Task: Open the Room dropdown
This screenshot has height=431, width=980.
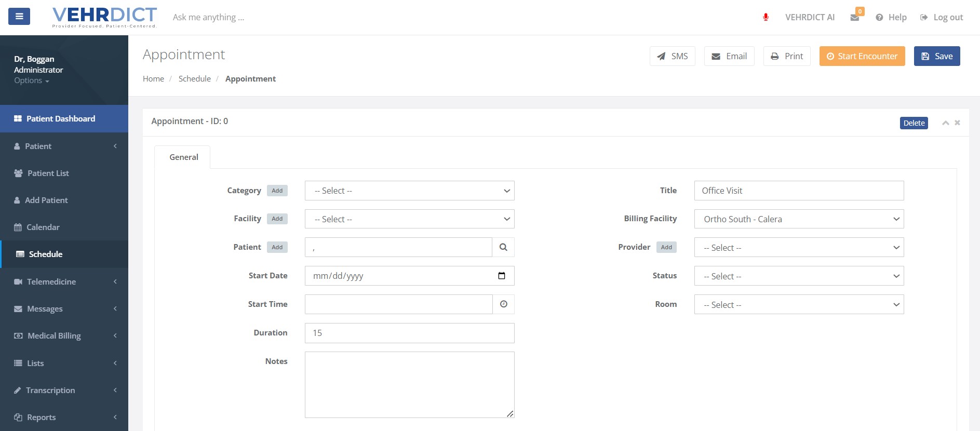Action: [x=799, y=305]
